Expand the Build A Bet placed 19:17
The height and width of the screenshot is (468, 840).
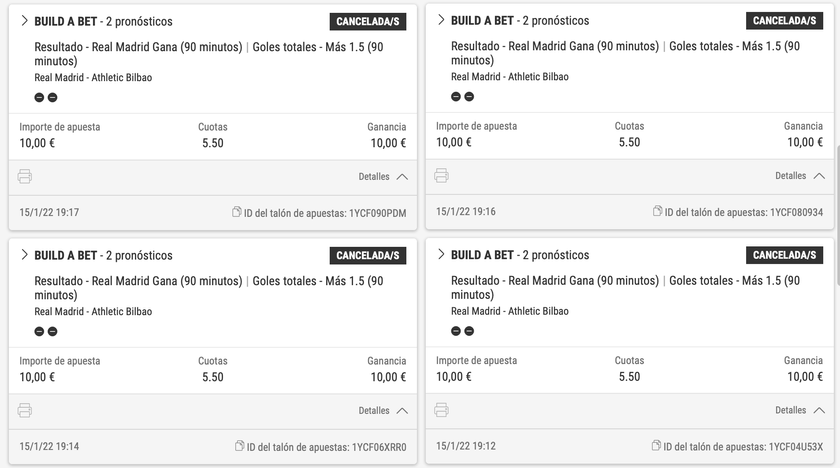(x=24, y=21)
